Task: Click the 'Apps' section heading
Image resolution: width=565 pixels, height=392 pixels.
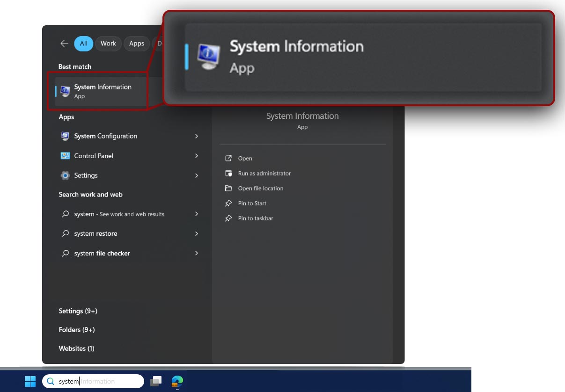Action: [66, 117]
